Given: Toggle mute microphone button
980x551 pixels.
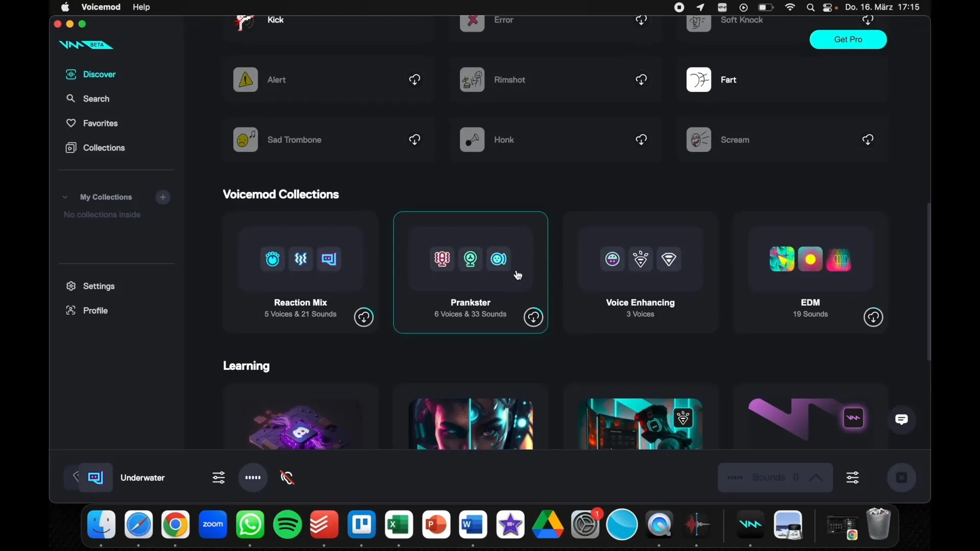Looking at the screenshot, I should pyautogui.click(x=287, y=478).
